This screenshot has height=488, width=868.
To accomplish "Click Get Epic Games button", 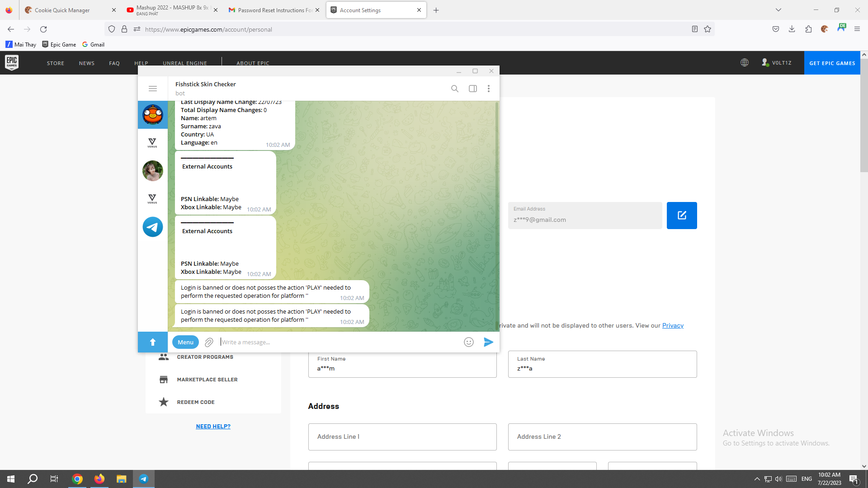I will coord(832,63).
